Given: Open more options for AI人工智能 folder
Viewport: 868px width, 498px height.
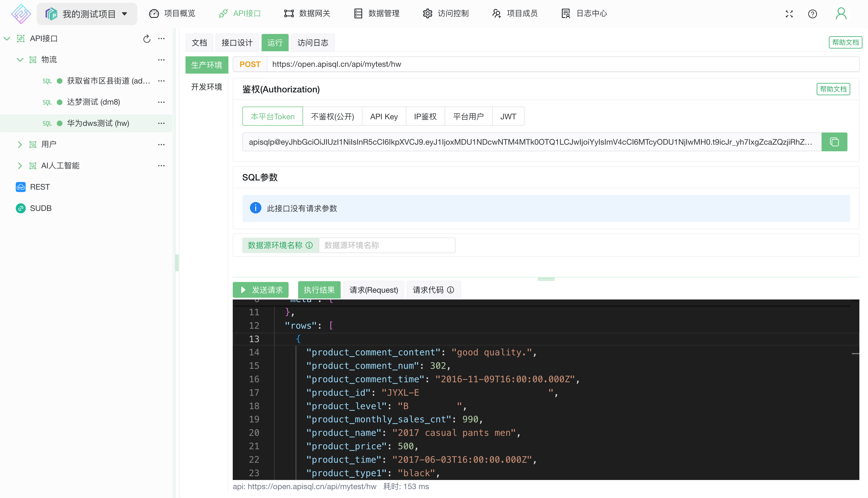Looking at the screenshot, I should 161,166.
